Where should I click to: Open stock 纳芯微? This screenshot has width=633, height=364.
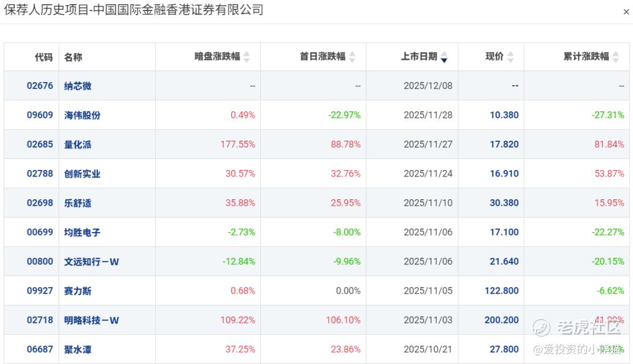[x=77, y=86]
